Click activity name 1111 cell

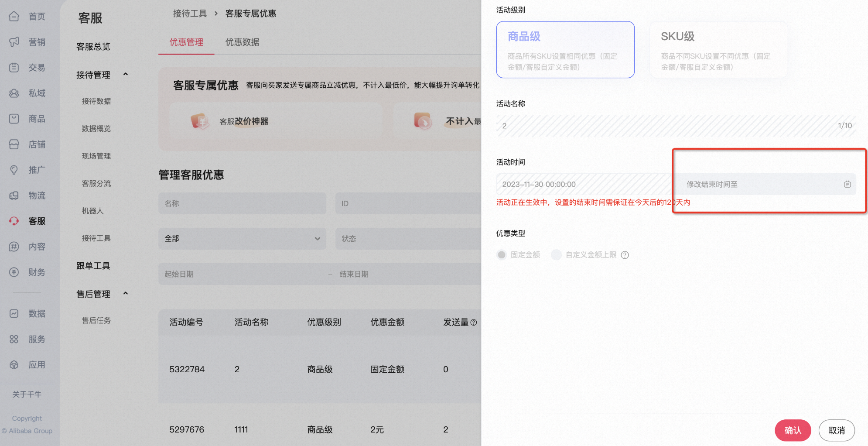tap(241, 430)
